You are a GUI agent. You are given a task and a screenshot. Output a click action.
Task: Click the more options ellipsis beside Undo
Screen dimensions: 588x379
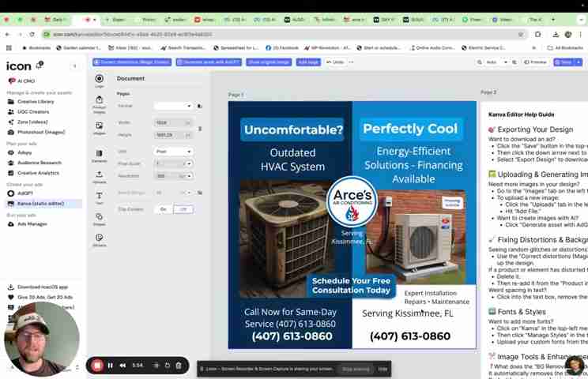(x=352, y=62)
